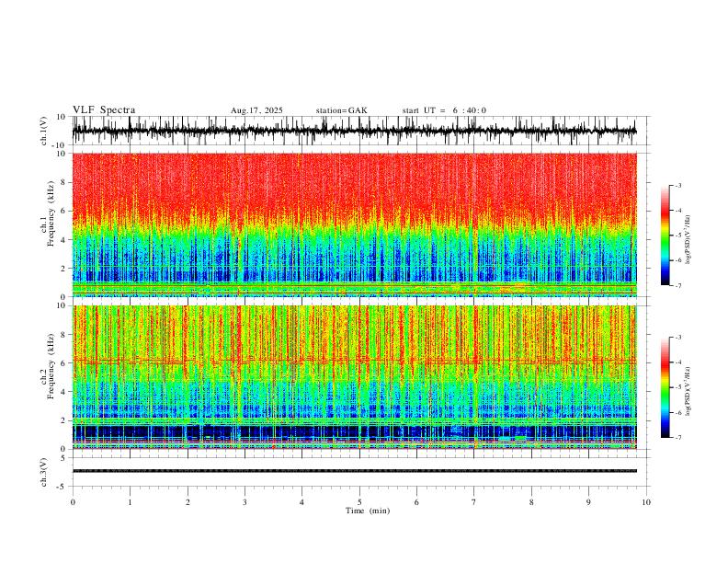Click the ch.1 PSD color scale bar
Screen dimensions: 728x563
click(665, 236)
